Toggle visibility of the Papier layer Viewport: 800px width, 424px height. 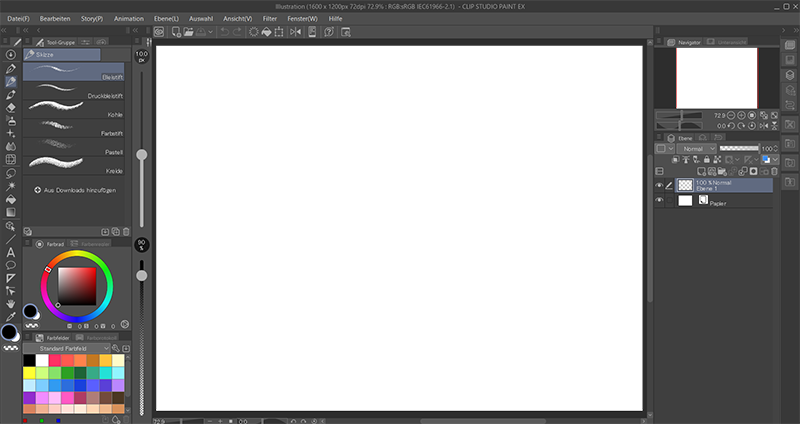pyautogui.click(x=658, y=201)
